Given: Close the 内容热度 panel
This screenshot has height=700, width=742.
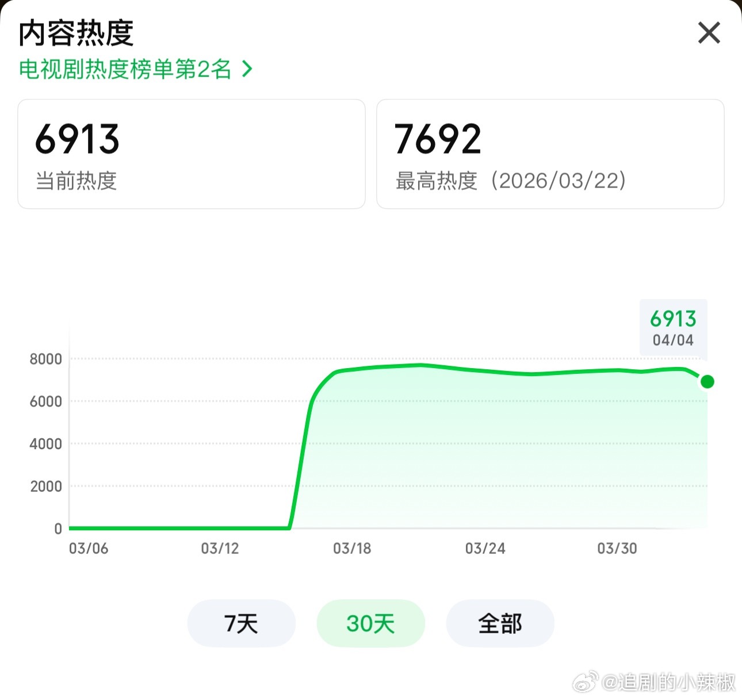Looking at the screenshot, I should coord(709,33).
